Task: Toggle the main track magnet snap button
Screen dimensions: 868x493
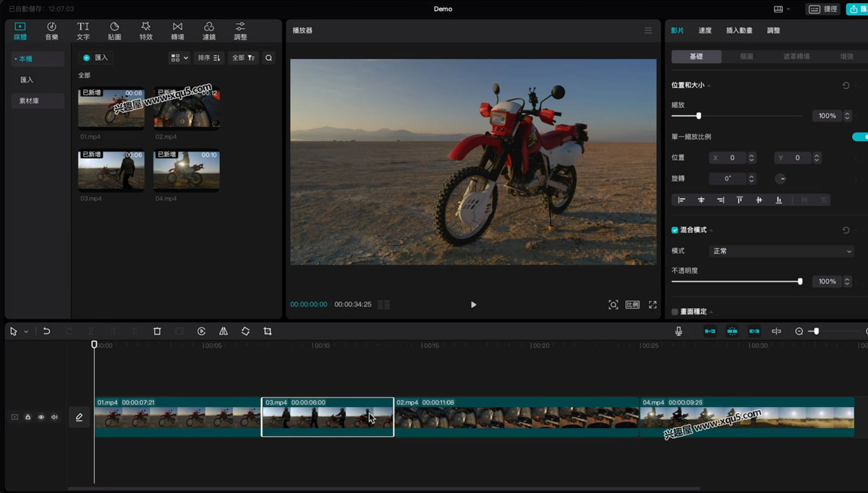Action: (x=710, y=331)
